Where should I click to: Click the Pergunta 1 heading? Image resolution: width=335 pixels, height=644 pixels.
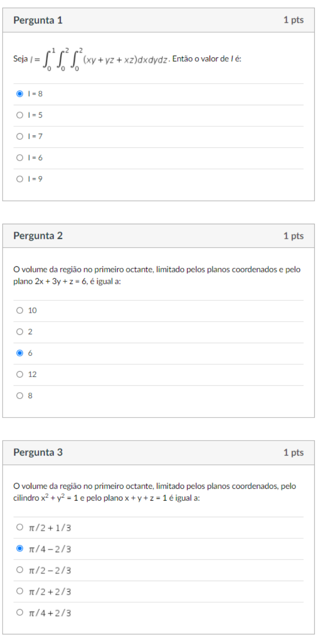[38, 20]
